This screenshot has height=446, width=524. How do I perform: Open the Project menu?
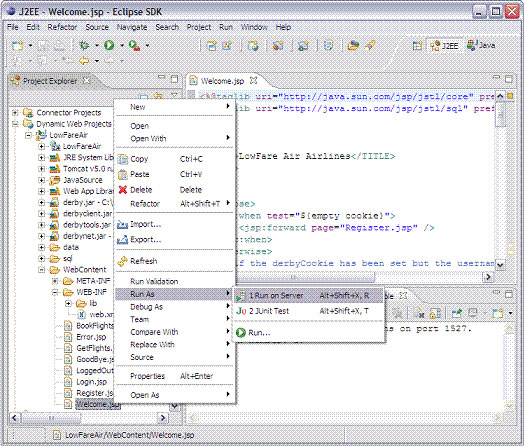point(199,27)
